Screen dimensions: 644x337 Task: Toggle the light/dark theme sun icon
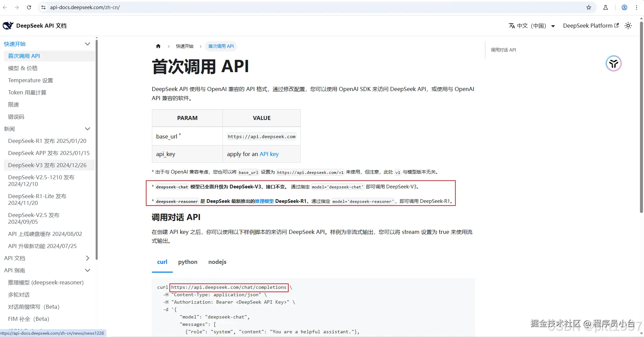click(x=628, y=26)
